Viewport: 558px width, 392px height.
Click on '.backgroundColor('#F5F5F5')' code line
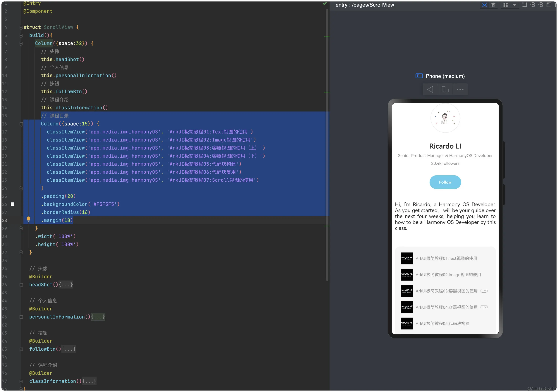point(80,204)
